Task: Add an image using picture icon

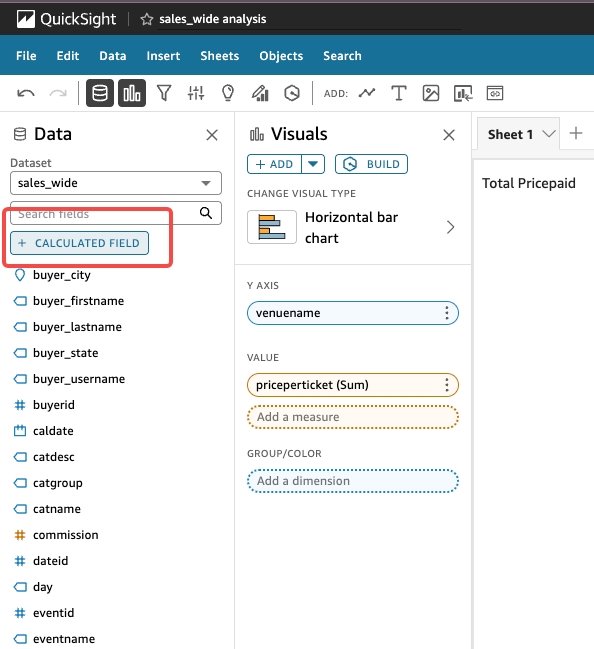Action: pos(430,93)
